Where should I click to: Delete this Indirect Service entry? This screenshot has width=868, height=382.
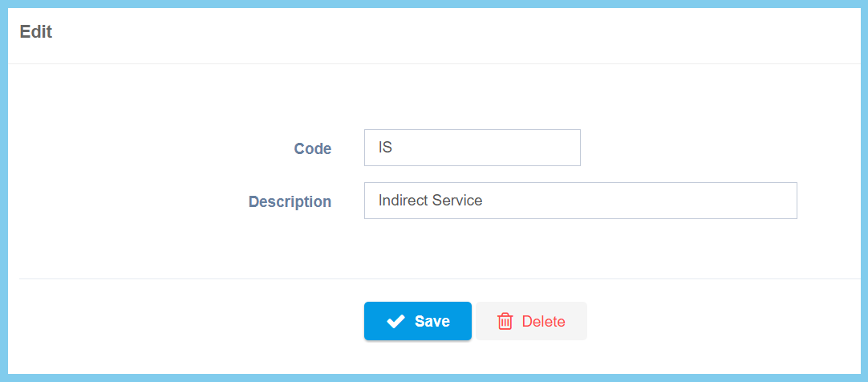531,321
